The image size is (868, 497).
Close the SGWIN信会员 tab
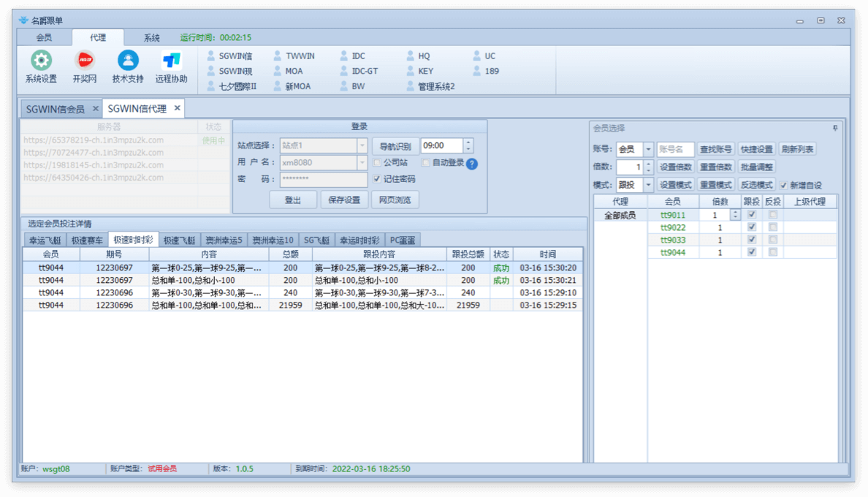pos(95,109)
